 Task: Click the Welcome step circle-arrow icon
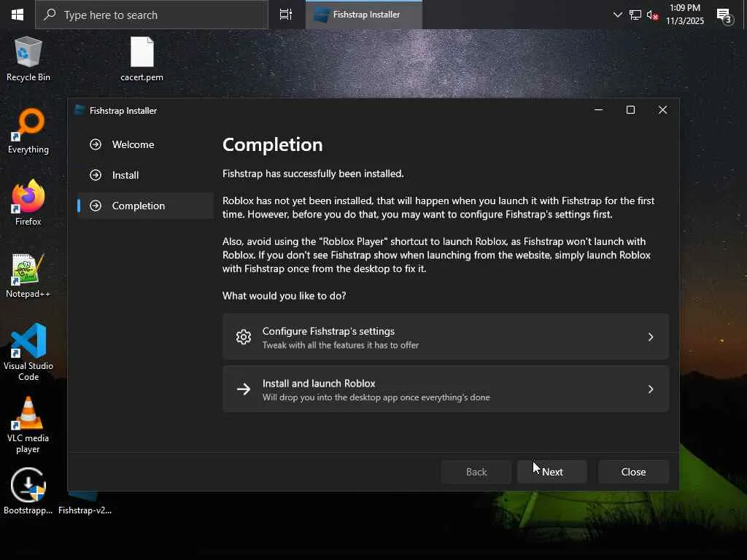click(x=96, y=144)
